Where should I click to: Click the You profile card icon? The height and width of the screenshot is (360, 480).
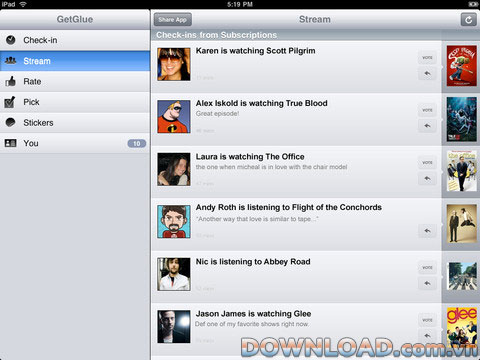pyautogui.click(x=10, y=143)
